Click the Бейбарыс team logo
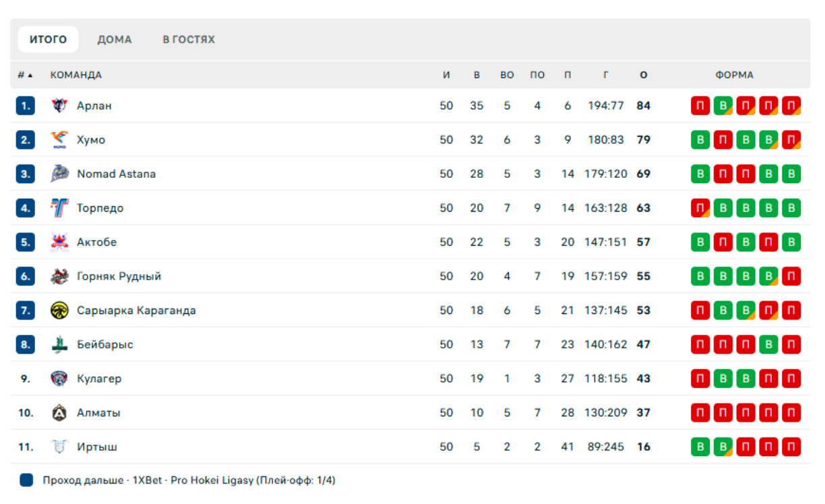This screenshot has height=504, width=825. pyautogui.click(x=59, y=345)
